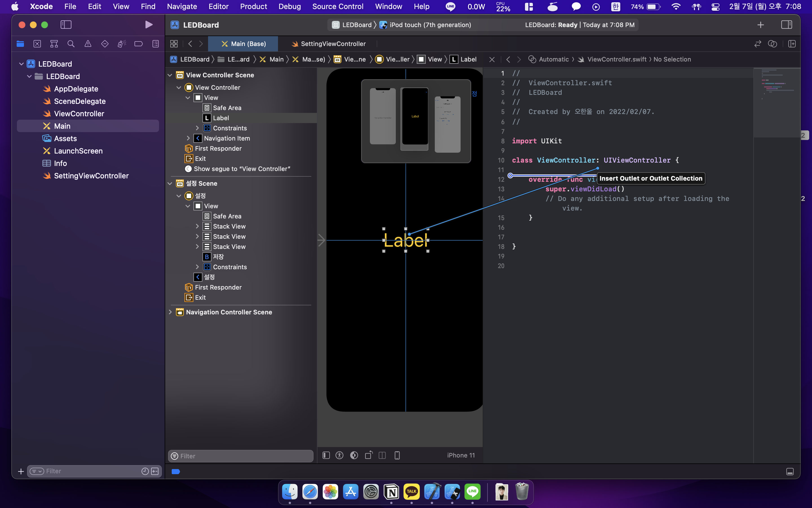This screenshot has width=812, height=508.
Task: Focus the document outline Filter field
Action: (240, 456)
